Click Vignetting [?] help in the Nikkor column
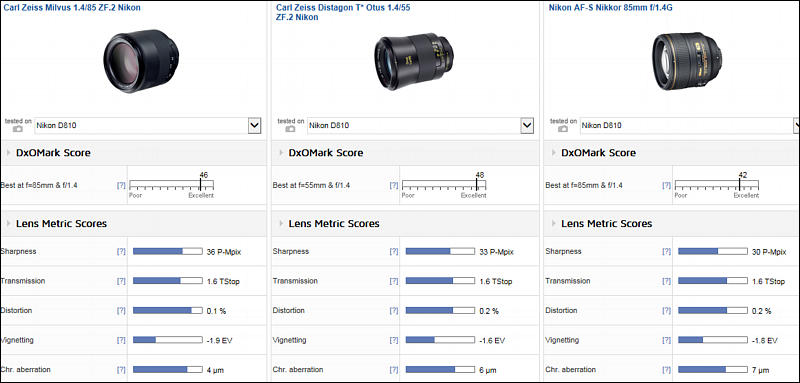This screenshot has height=383, width=800. (666, 340)
